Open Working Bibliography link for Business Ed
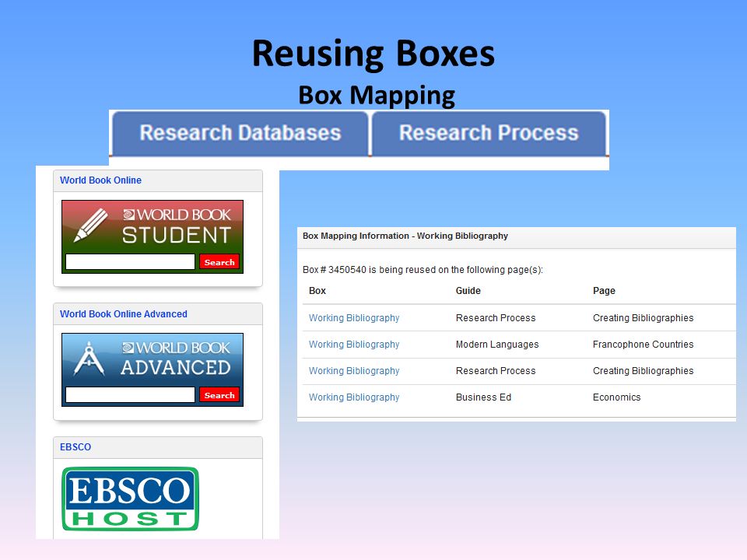This screenshot has width=747, height=560. (x=354, y=397)
